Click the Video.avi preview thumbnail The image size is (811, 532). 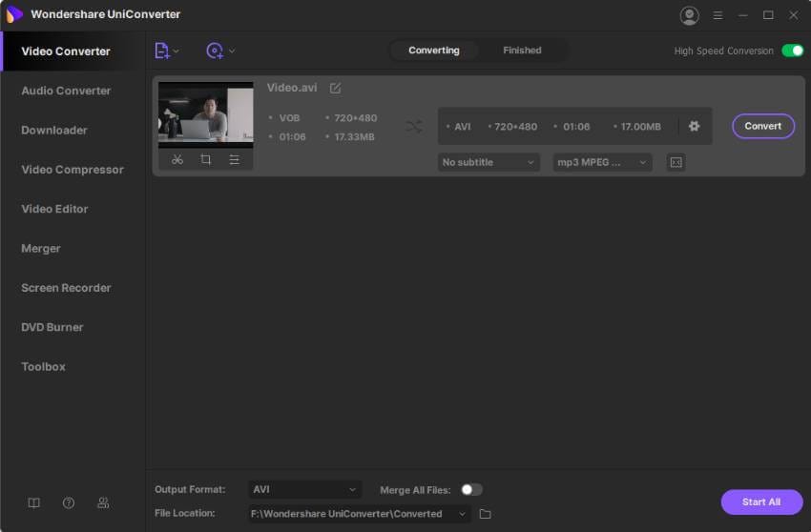coord(206,114)
